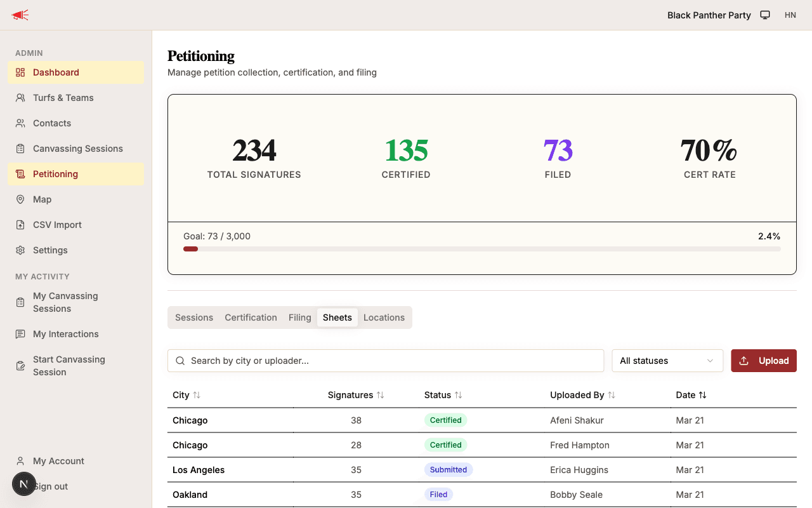Click the 70% cert rate figure
Screen dimensions: 812x508
pos(709,151)
